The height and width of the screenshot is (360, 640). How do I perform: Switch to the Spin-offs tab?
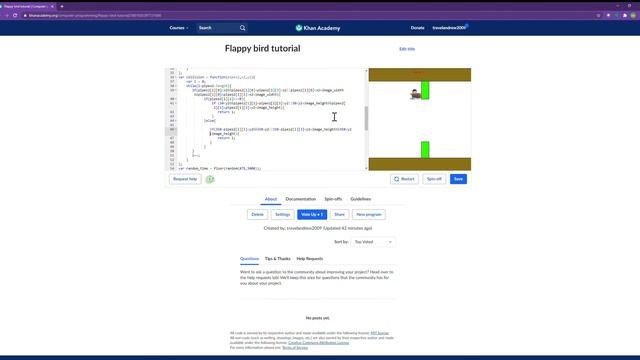pos(333,199)
